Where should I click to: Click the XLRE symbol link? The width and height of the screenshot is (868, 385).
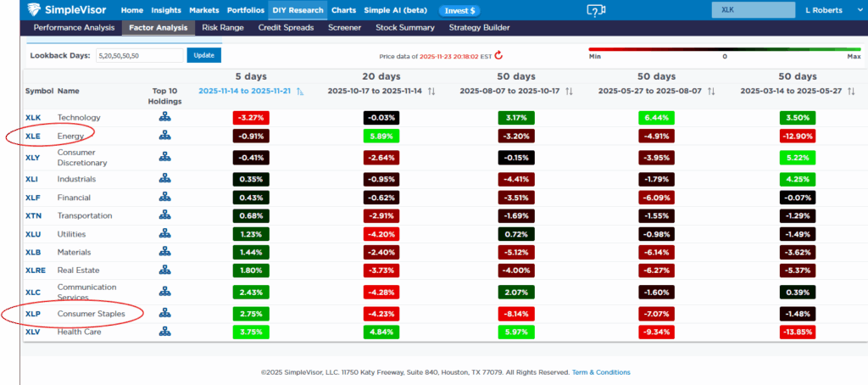tap(36, 271)
